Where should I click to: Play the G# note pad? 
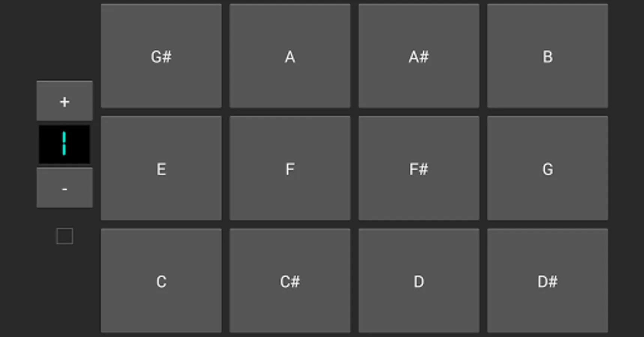coord(161,57)
